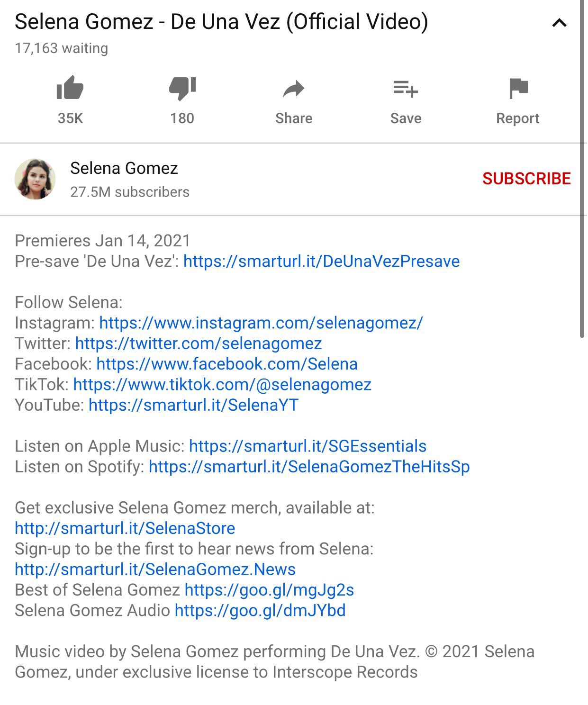Click the thumbs down dislike icon
588x705 pixels.
tap(182, 88)
